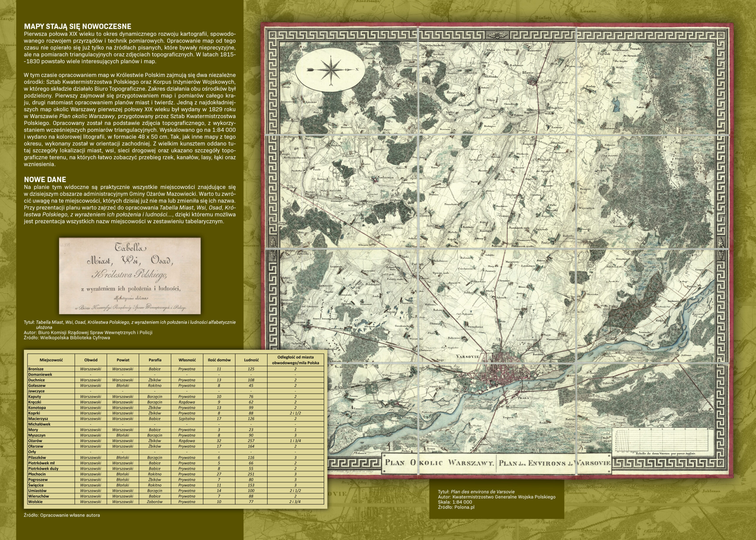Click 'Autor: Biuro Komisji Rządowej Spraw Wewnętrznych' line
756x540 pixels.
88,332
